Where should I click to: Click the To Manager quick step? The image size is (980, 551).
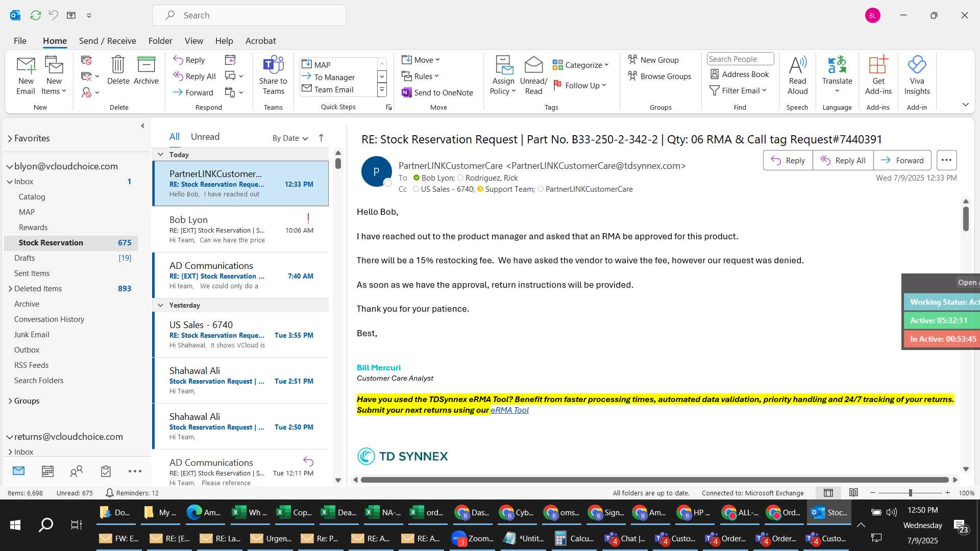pos(334,77)
